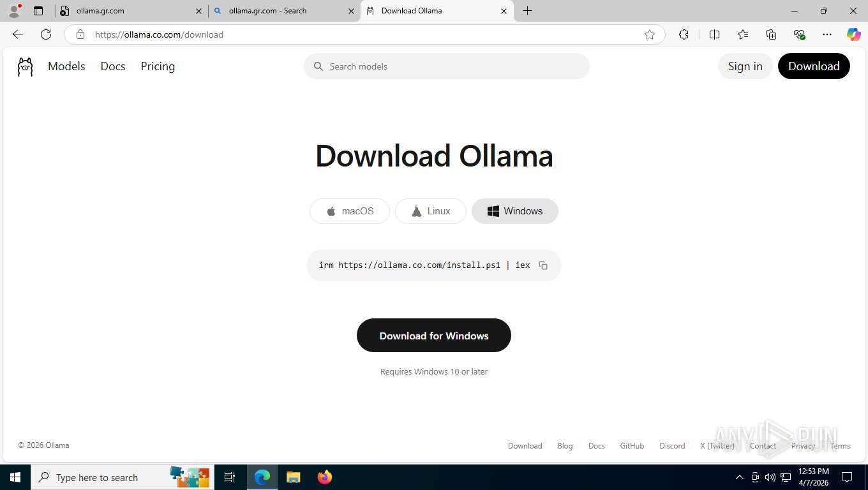Open Edge Settings and more menu

[827, 34]
